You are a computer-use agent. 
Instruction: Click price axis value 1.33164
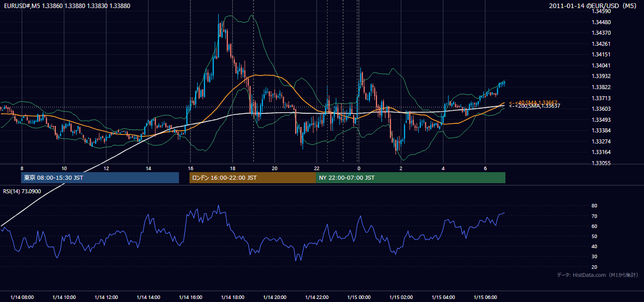pos(601,152)
